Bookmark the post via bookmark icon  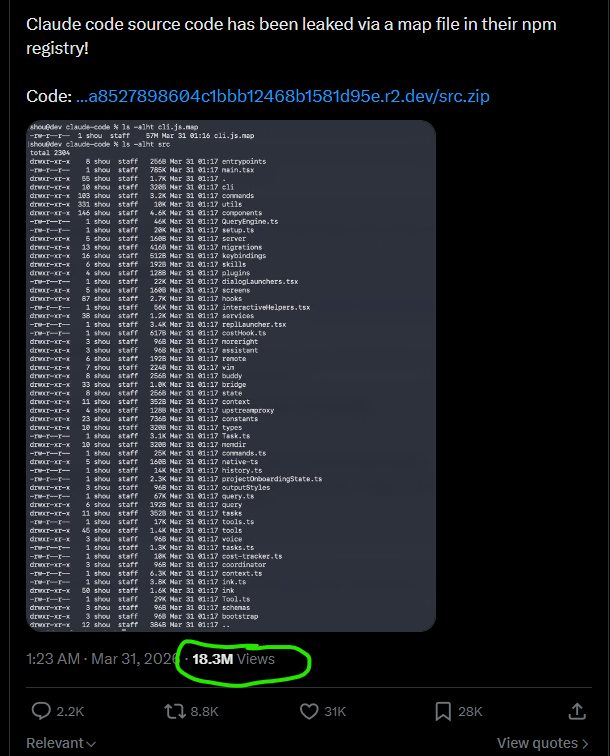pyautogui.click(x=443, y=711)
